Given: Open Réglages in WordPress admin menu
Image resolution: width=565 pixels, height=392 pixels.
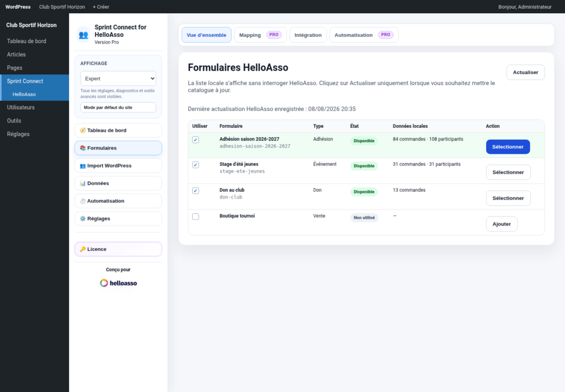Looking at the screenshot, I should tap(18, 134).
